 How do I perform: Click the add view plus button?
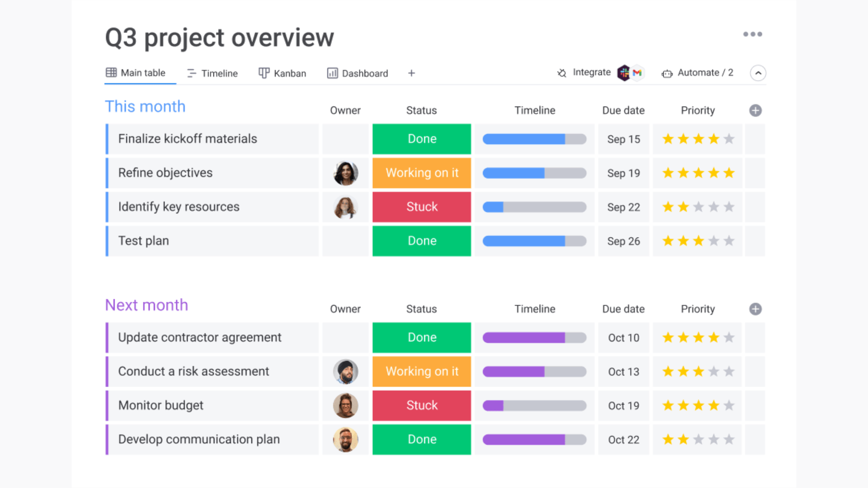click(x=411, y=73)
